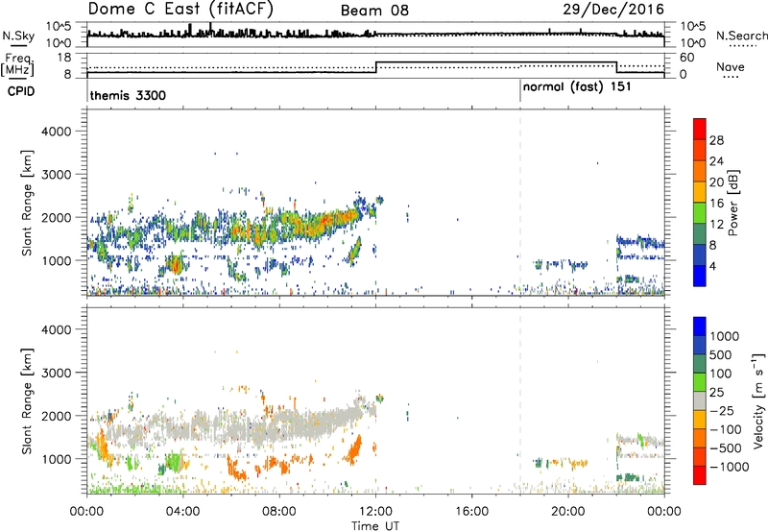Click the "Power [dB]" colorbar title
Image resolution: width=768 pixels, height=532 pixels.
tap(732, 203)
